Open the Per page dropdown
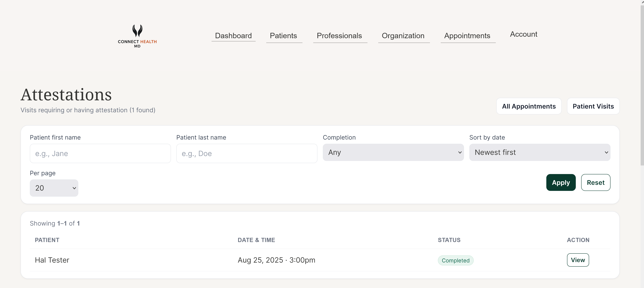The width and height of the screenshot is (644, 288). pos(54,188)
